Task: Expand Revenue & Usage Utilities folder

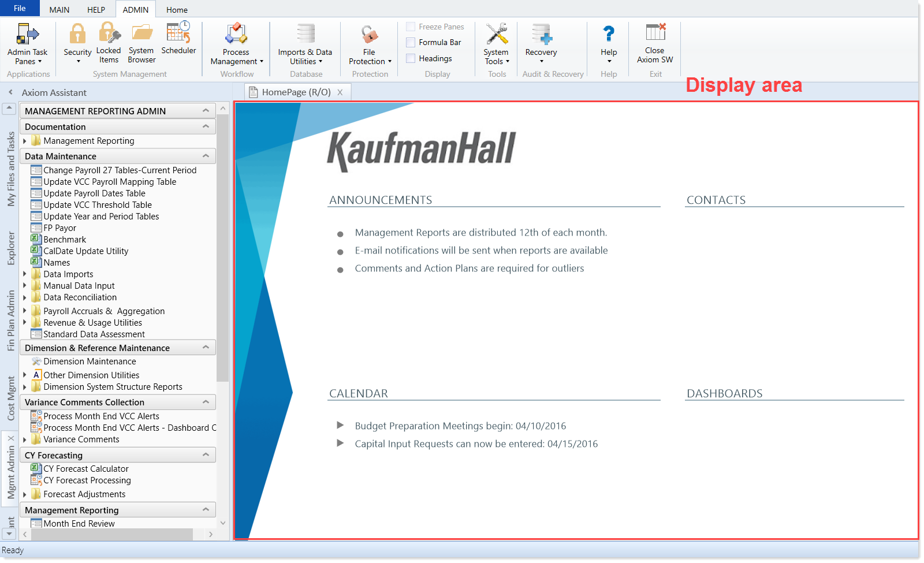Action: point(25,323)
